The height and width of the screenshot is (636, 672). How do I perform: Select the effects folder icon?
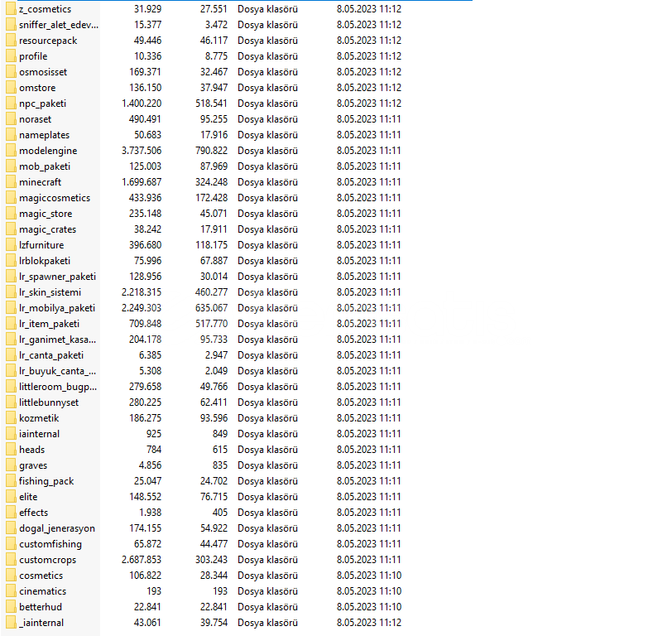click(x=11, y=513)
